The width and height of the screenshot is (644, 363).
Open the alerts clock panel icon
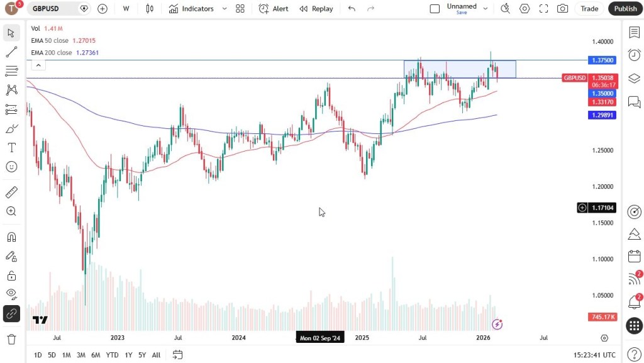point(634,55)
